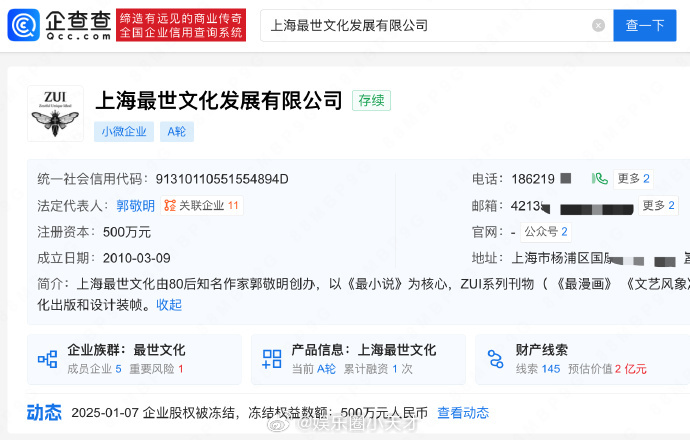The height and width of the screenshot is (440, 690).
Task: Click the 关联企业 network icon
Action: click(x=170, y=205)
